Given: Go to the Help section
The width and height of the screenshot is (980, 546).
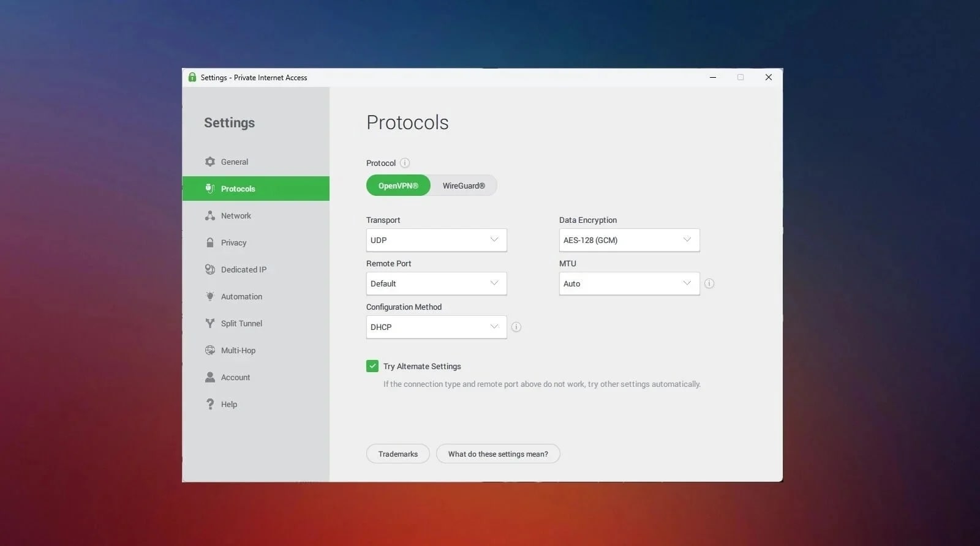Looking at the screenshot, I should tap(228, 404).
